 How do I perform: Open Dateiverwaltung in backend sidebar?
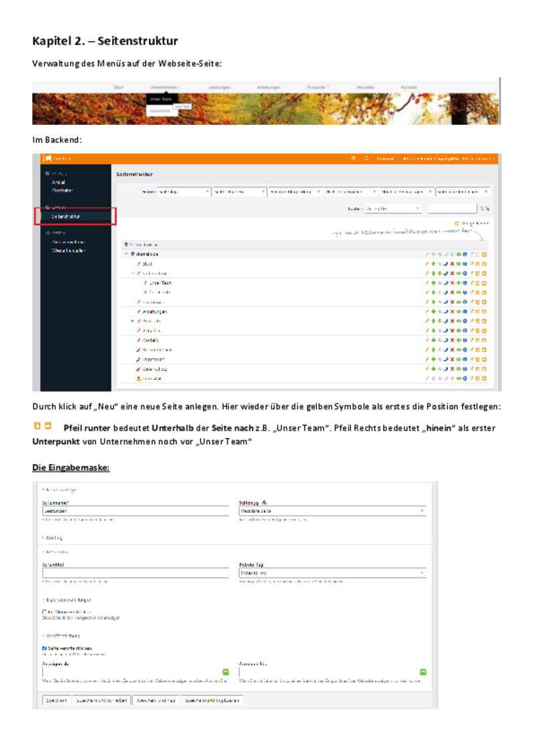coord(69,242)
